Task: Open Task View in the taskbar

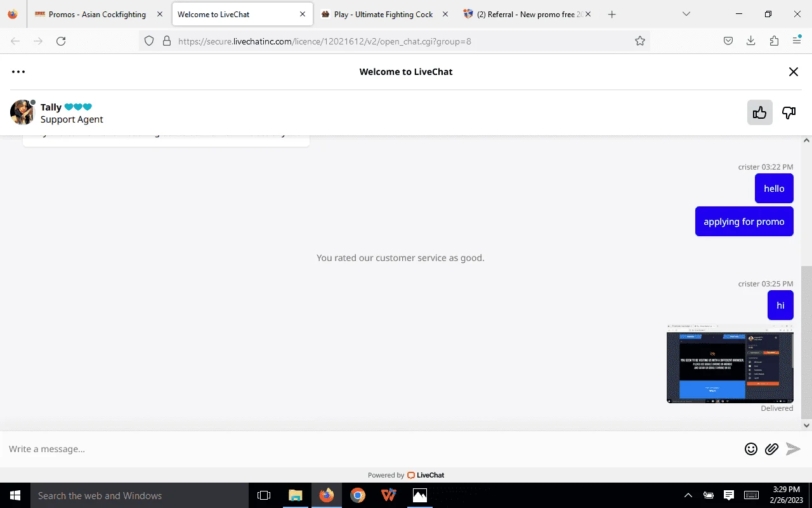Action: click(264, 495)
